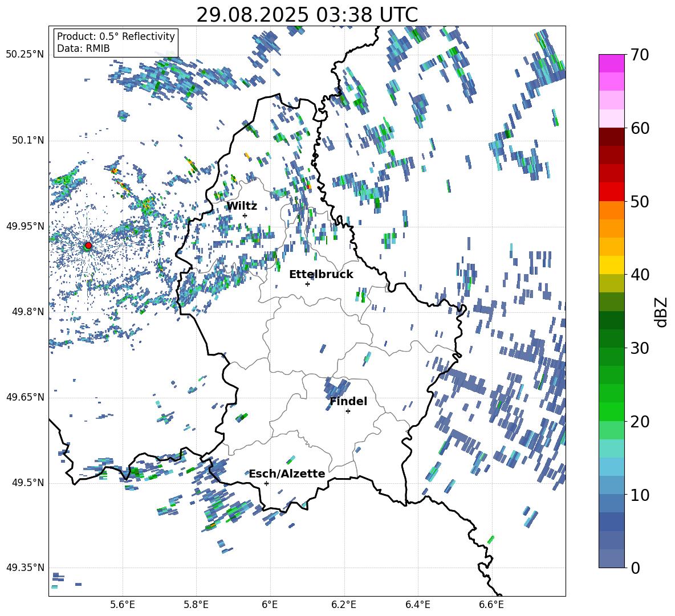Click the dark maroon colorbar segment below 60
Viewport: 675px width, 616px height.
tap(611, 137)
